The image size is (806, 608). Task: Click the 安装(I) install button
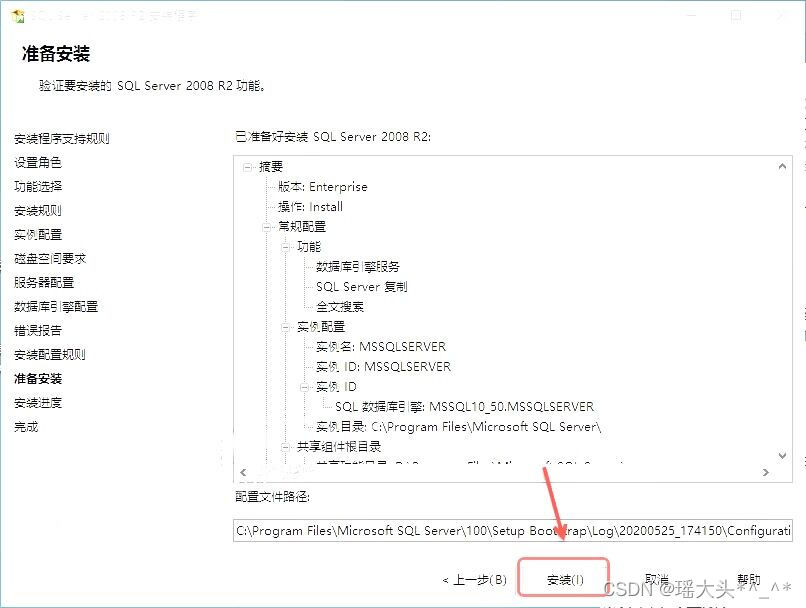click(x=564, y=579)
